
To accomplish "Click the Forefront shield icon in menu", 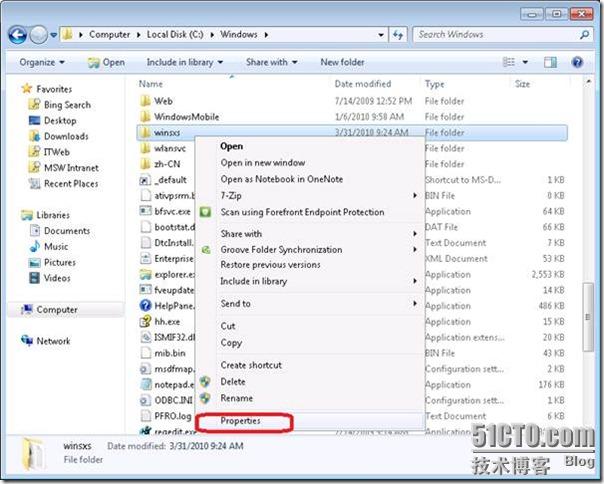I will [x=205, y=212].
